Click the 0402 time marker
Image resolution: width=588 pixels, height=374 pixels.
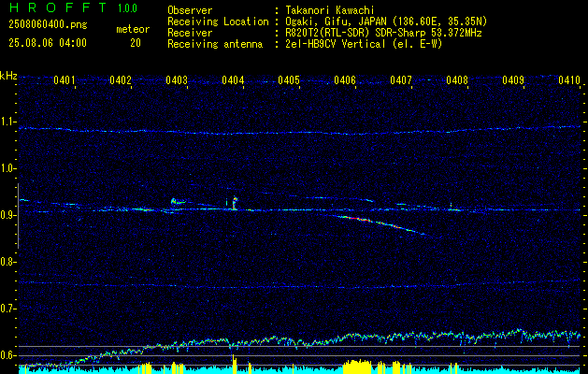(121, 79)
